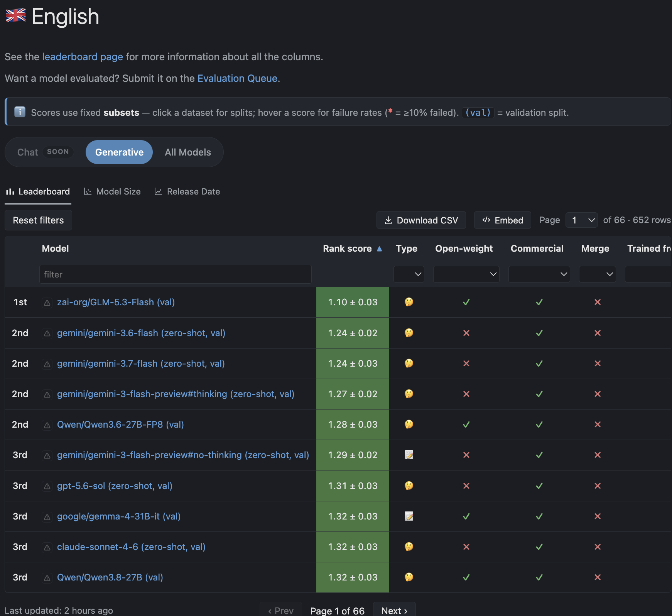
Task: Open the Evaluation Queue link
Action: 237,78
